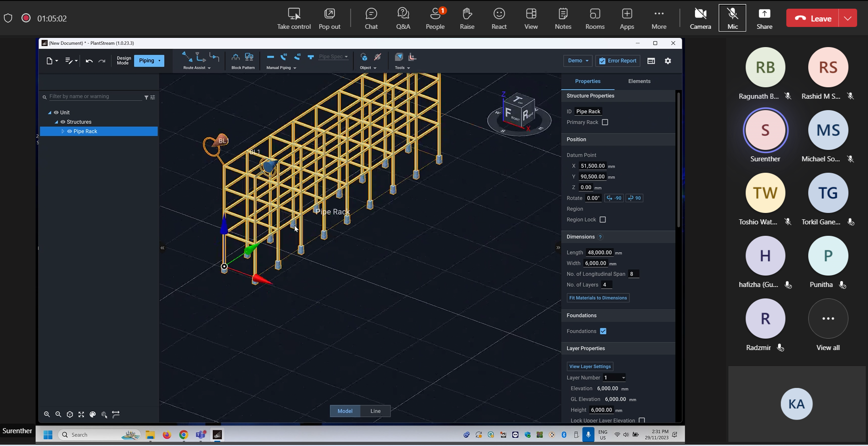The width and height of the screenshot is (868, 446).
Task: Expand the Pipe Rack tree node arrow
Action: click(x=63, y=132)
